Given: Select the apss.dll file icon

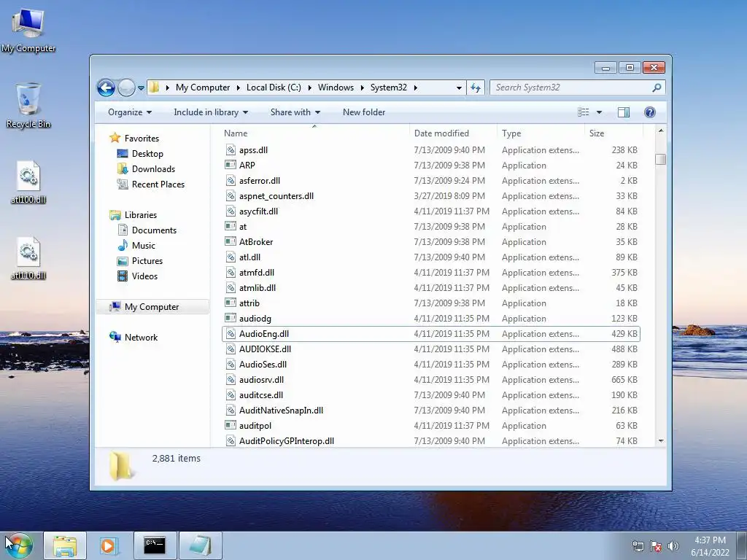Looking at the screenshot, I should click(231, 150).
